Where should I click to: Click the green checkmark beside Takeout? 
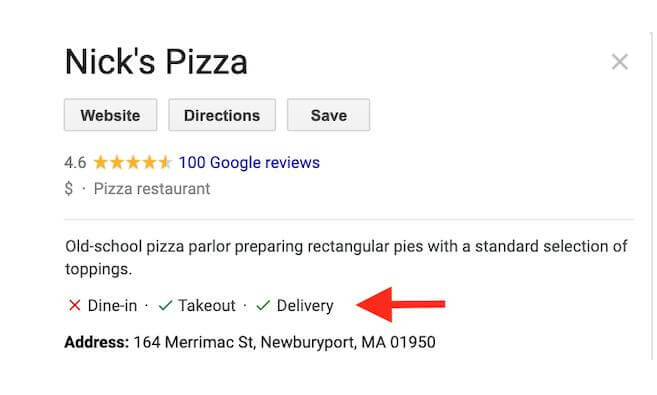(166, 305)
